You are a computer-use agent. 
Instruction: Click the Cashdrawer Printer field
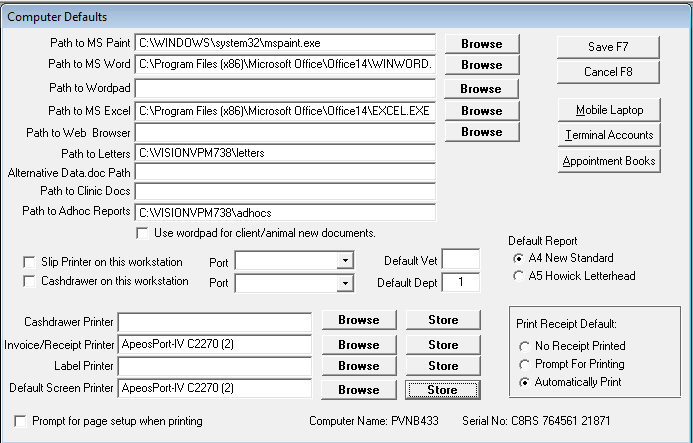pos(215,322)
